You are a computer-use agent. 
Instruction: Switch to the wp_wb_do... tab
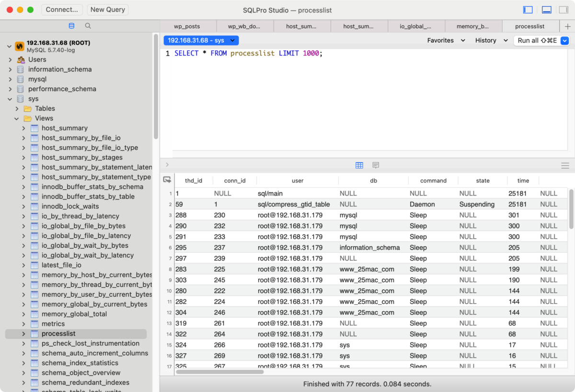click(244, 26)
